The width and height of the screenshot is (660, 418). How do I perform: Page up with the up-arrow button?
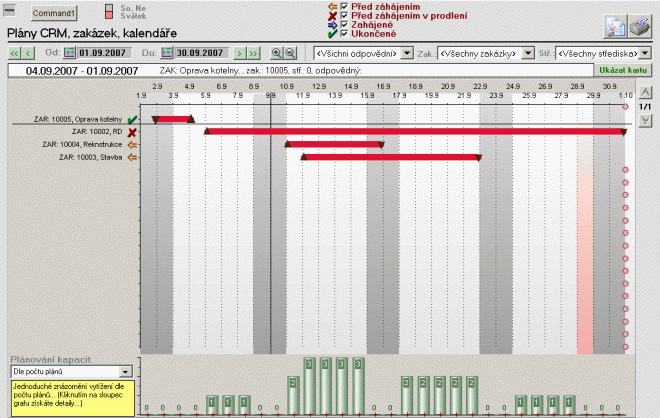[645, 92]
